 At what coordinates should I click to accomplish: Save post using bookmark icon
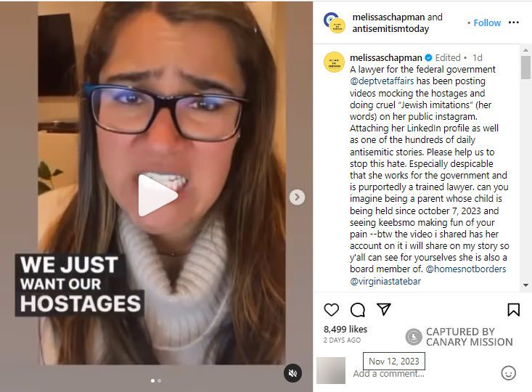coord(513,309)
